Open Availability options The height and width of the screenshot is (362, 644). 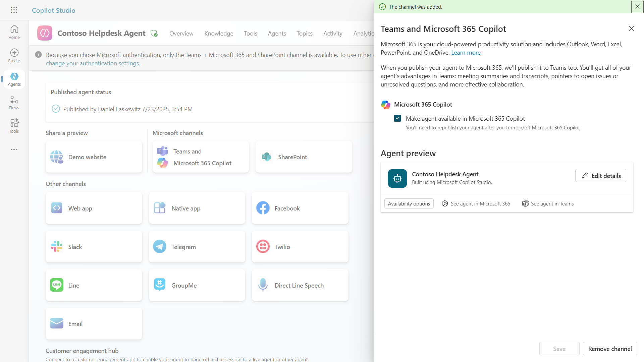(x=409, y=203)
